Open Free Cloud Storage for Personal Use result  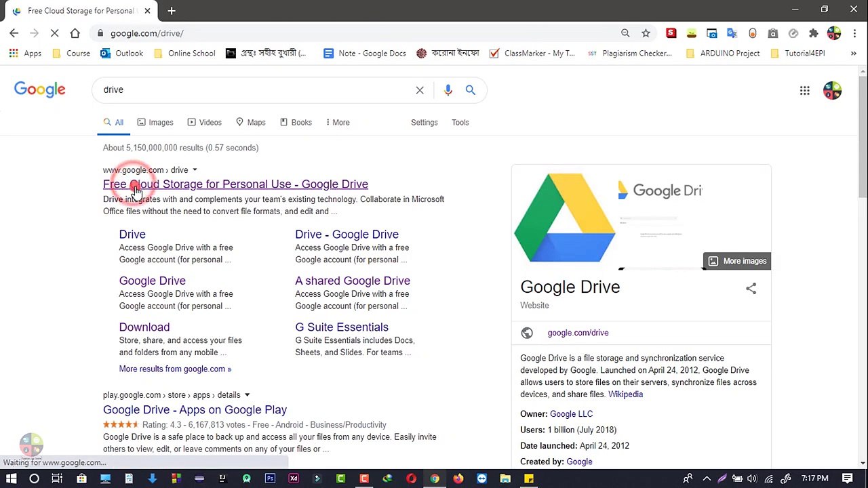click(235, 184)
